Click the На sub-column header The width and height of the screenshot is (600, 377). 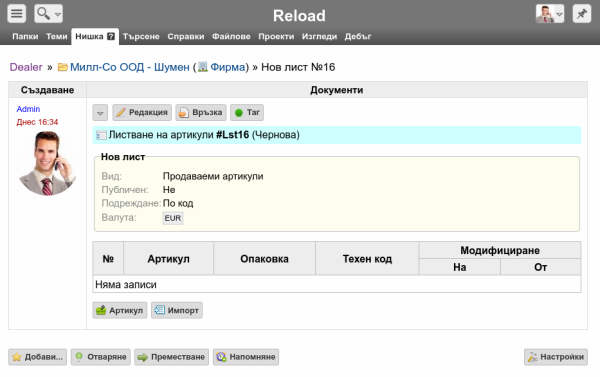point(460,267)
